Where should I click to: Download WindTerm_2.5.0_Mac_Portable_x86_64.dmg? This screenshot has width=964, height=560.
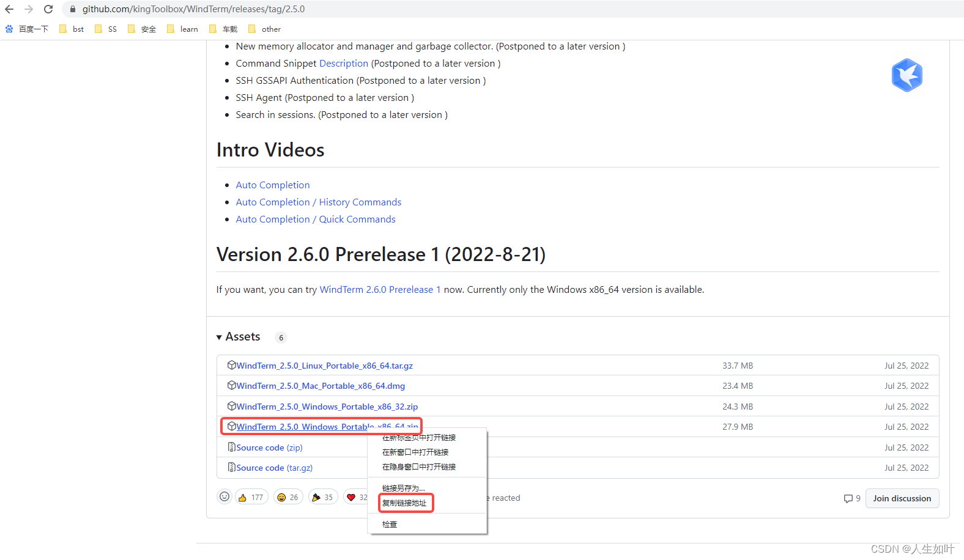(x=321, y=386)
